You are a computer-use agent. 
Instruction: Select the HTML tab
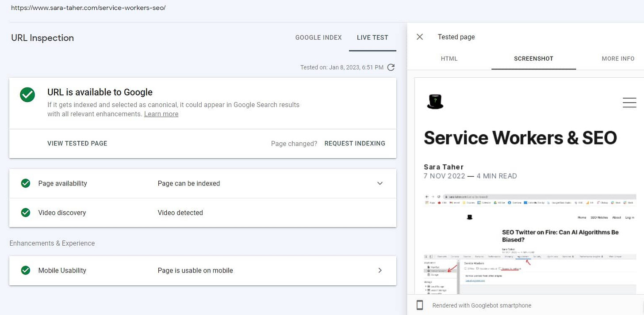click(x=449, y=58)
